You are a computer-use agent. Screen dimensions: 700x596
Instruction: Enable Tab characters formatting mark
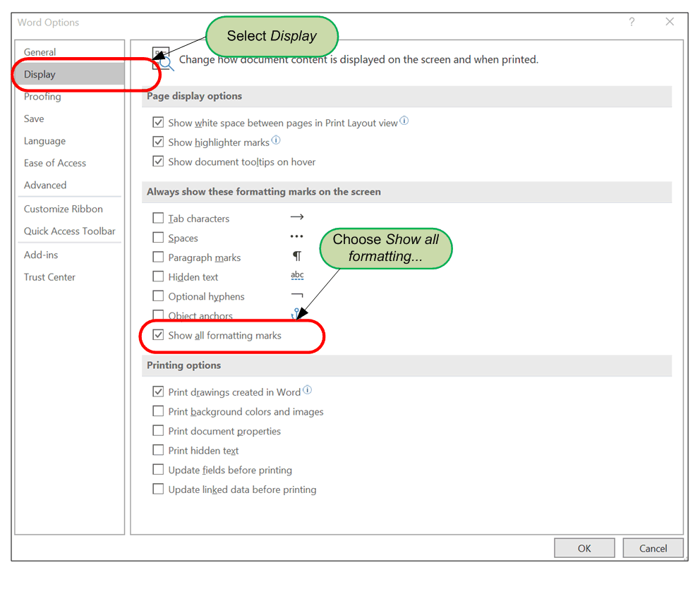(158, 218)
